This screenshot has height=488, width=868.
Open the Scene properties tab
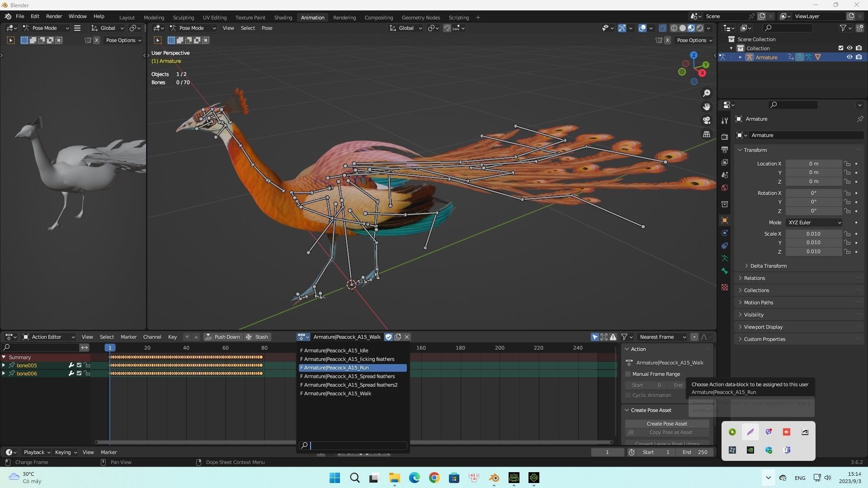(x=725, y=175)
